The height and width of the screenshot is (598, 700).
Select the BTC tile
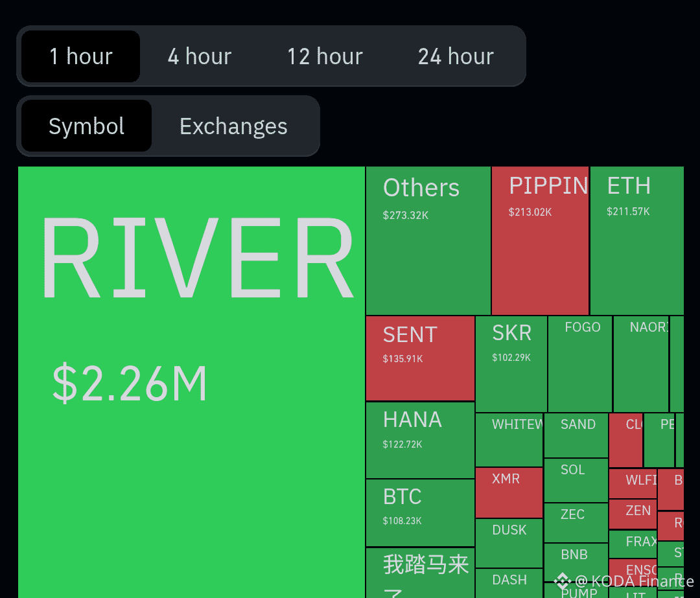pyautogui.click(x=420, y=512)
